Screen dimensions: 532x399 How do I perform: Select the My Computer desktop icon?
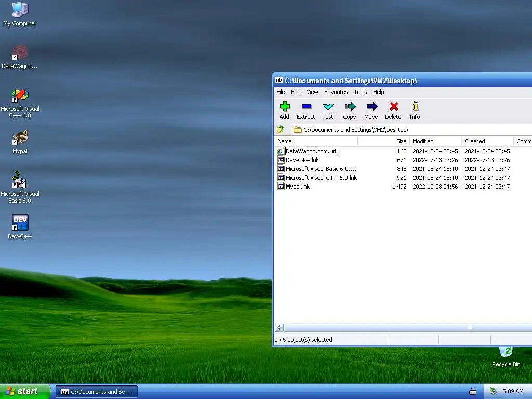pos(20,14)
